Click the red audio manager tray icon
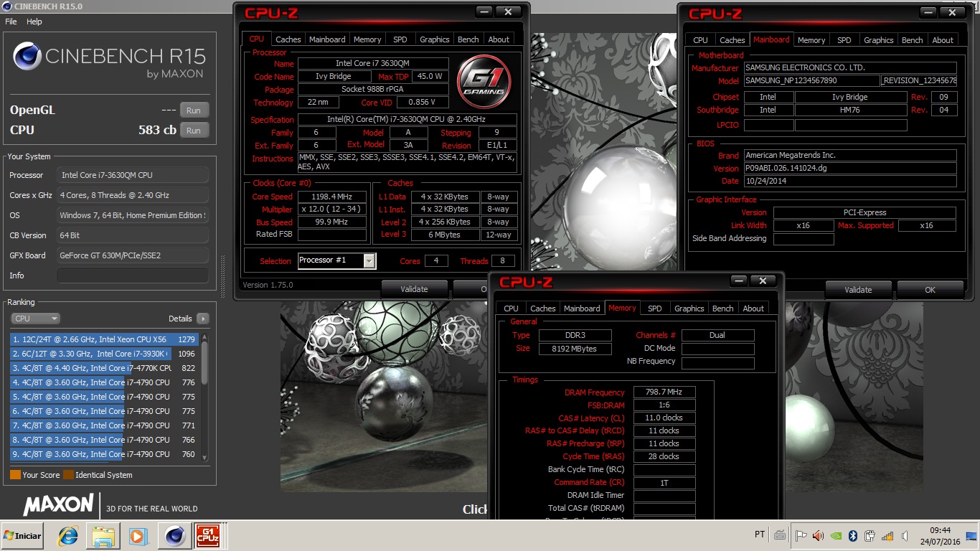980x551 pixels. pos(819,535)
